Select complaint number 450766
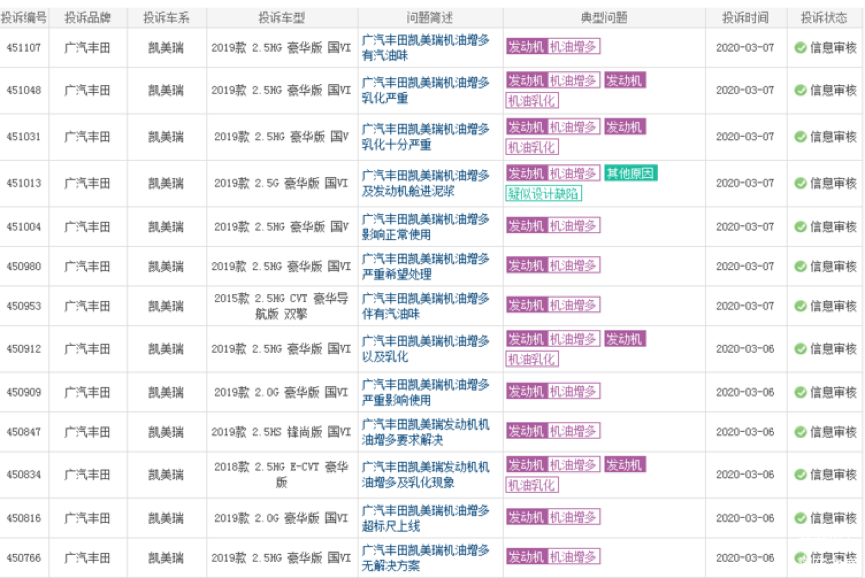This screenshot has height=578, width=865. point(24,558)
